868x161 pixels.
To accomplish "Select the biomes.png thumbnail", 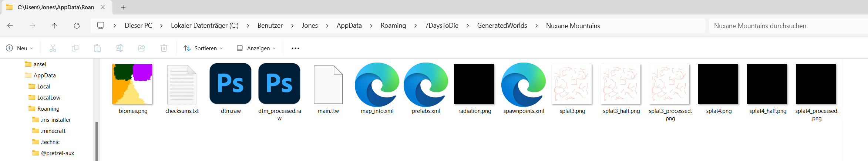I will click(132, 84).
